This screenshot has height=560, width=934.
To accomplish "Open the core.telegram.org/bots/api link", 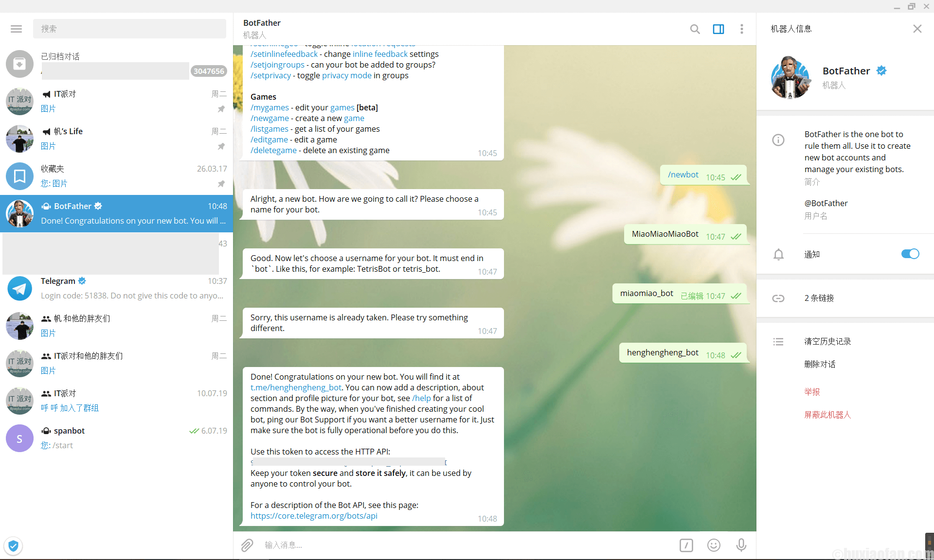I will pos(314,516).
